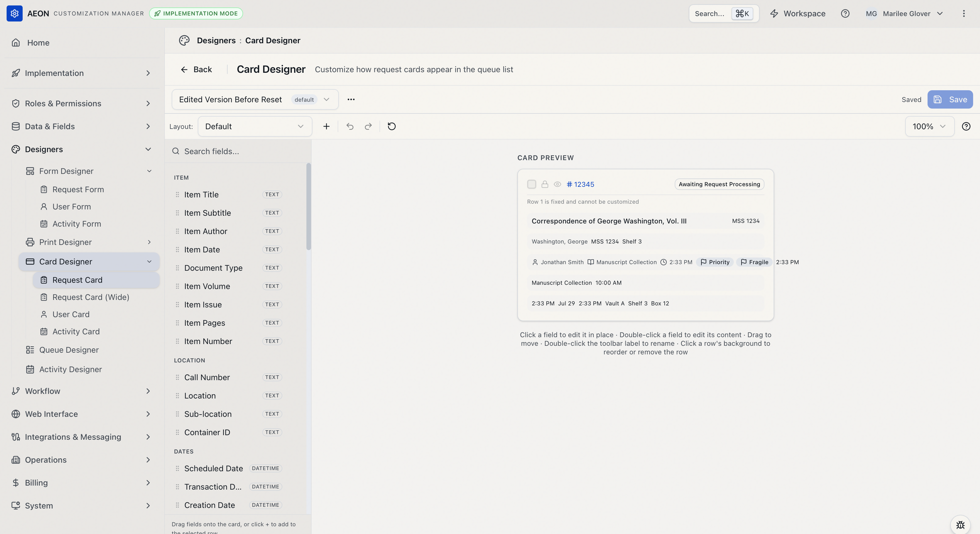This screenshot has width=980, height=534.
Task: Open Marilee Glover user menu
Action: point(904,14)
